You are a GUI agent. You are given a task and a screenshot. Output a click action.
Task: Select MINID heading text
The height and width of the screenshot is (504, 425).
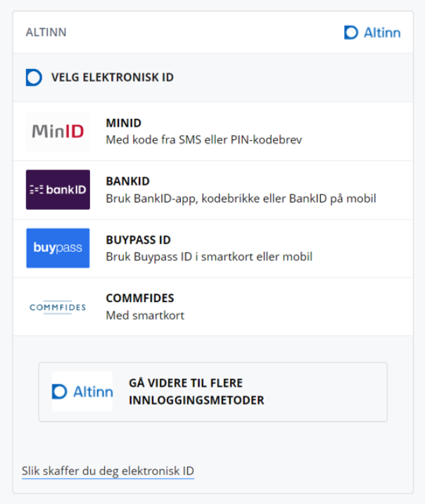click(x=124, y=123)
